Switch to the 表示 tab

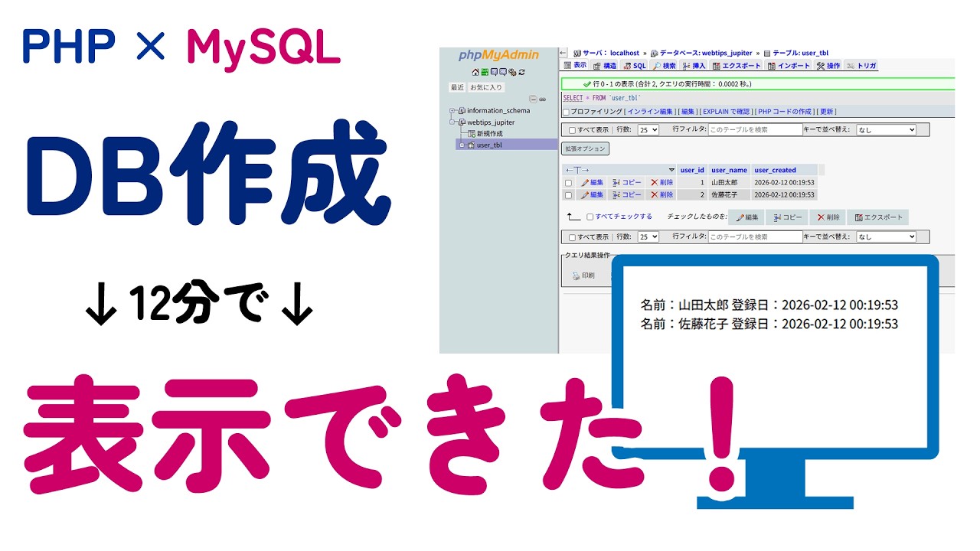click(x=575, y=65)
